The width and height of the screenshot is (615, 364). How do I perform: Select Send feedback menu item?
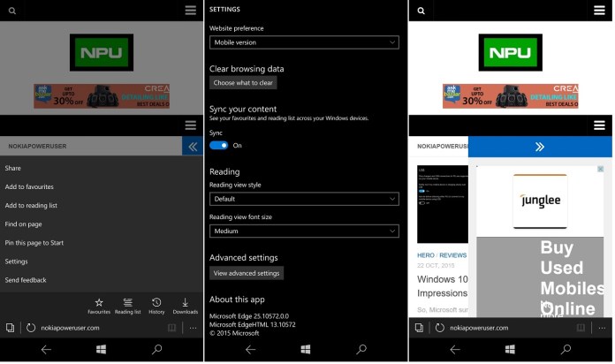(x=26, y=280)
